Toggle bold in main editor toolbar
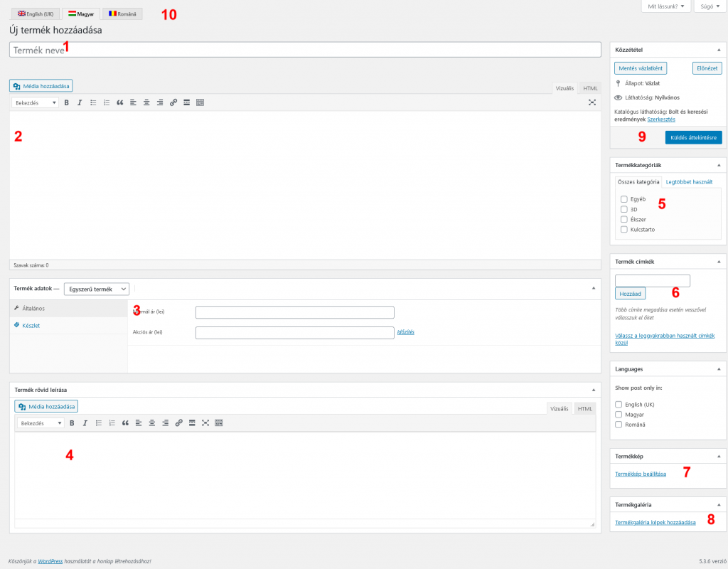This screenshot has height=569, width=728. point(67,102)
